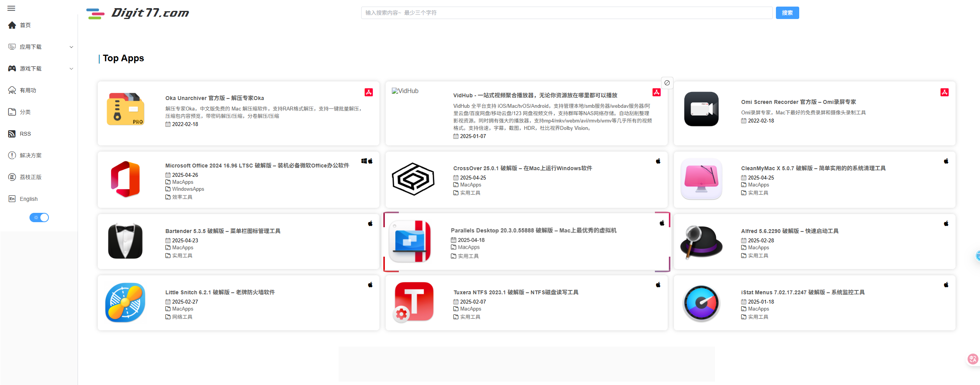The width and height of the screenshot is (980, 385).
Task: Open the Alfred 5.6.2290 title link
Action: pos(790,231)
